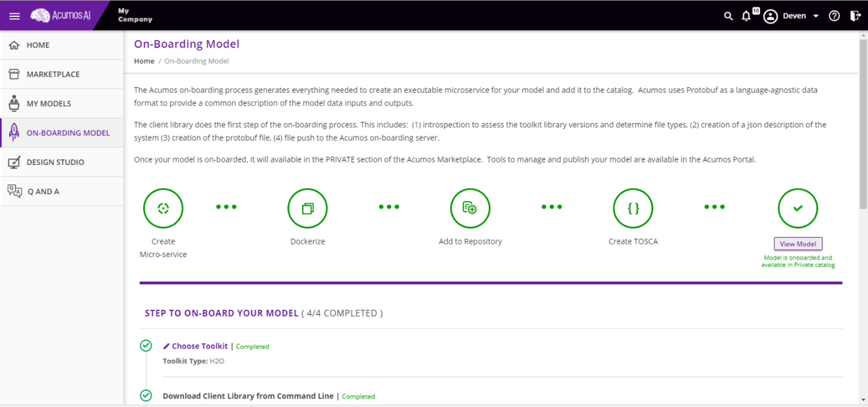
Task: Click the help question mark icon
Action: (834, 16)
